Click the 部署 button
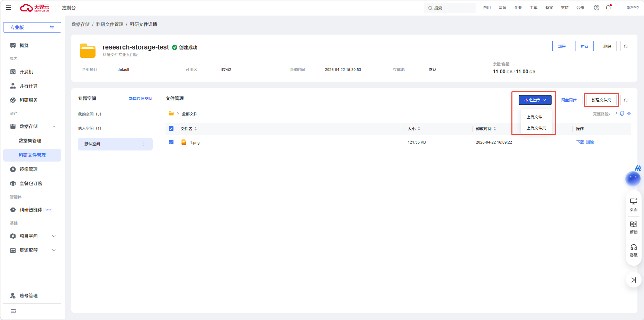This screenshot has height=320, width=644. [x=562, y=46]
